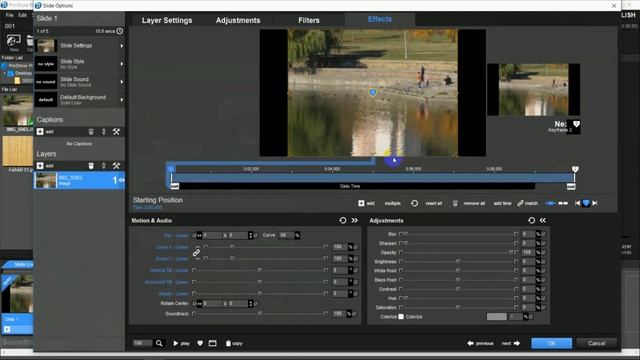Open the Colorize color swatch
The width and height of the screenshot is (640, 360).
[x=497, y=317]
